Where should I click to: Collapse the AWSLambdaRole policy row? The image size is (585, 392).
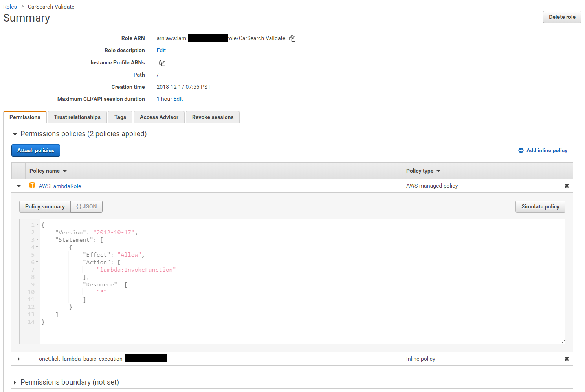click(x=19, y=186)
